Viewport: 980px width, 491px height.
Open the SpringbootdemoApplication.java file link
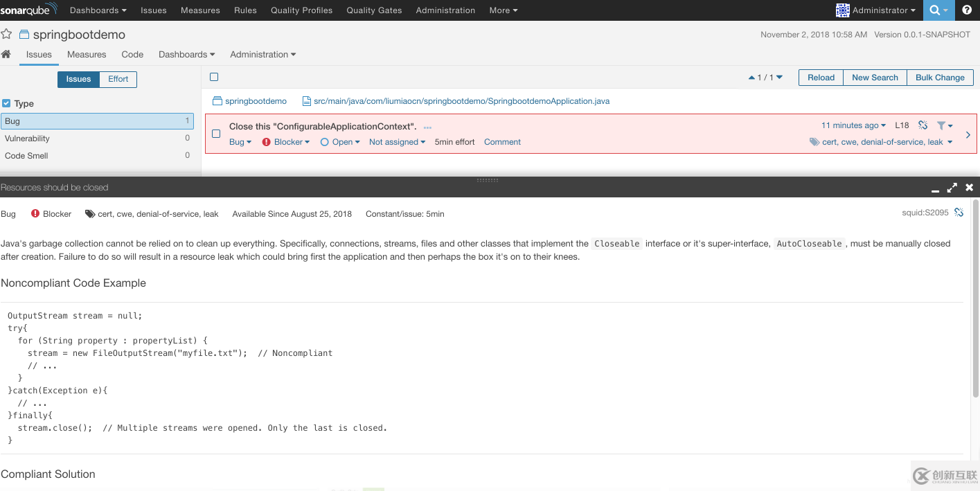click(461, 101)
